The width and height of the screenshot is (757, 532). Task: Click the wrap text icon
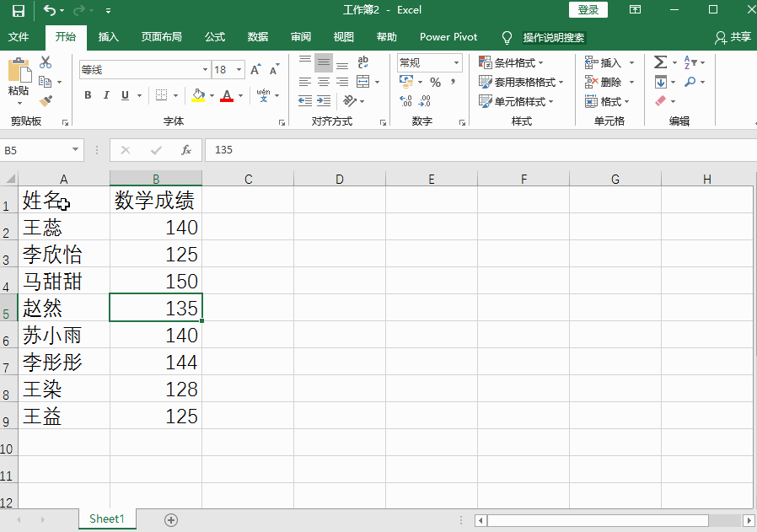coord(363,62)
